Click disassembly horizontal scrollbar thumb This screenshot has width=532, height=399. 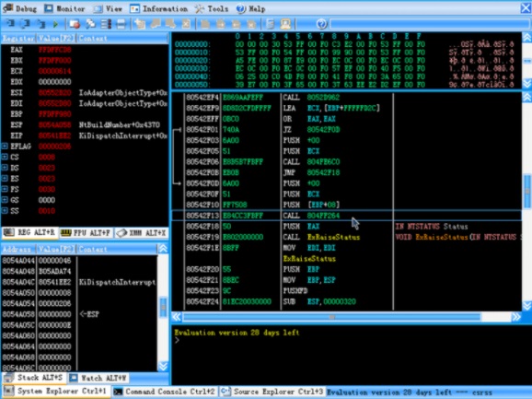(x=332, y=317)
